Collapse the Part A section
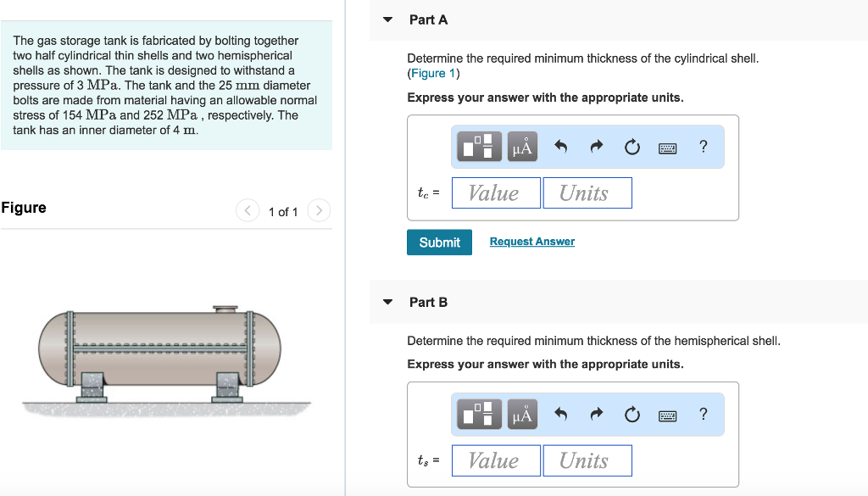868x496 pixels. tap(387, 19)
